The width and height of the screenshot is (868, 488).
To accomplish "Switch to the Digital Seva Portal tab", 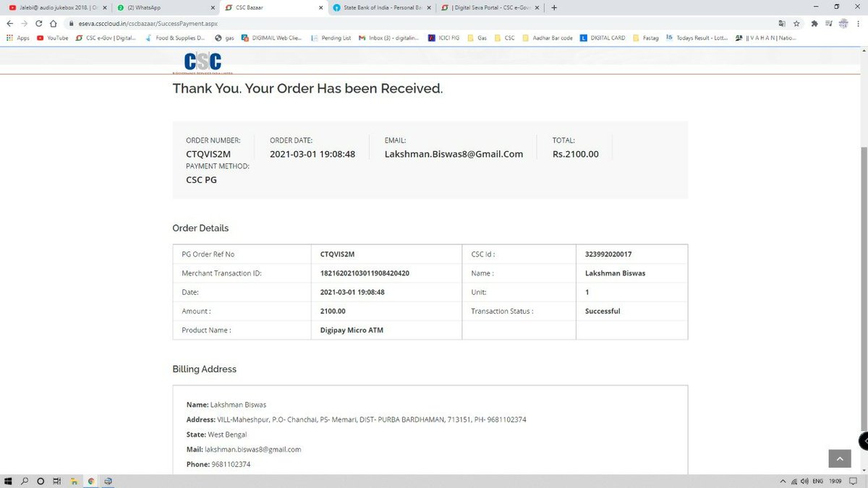I will (490, 7).
